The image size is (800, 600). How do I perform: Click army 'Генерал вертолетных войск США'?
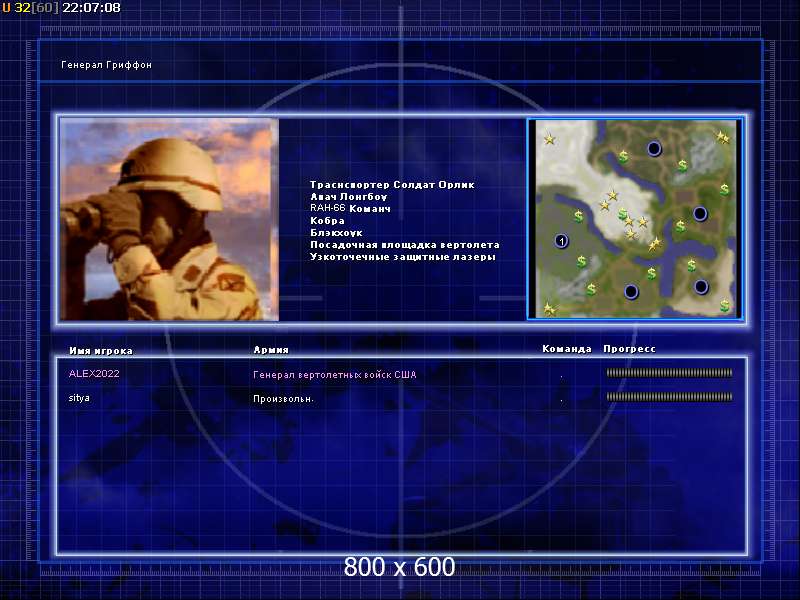(335, 374)
